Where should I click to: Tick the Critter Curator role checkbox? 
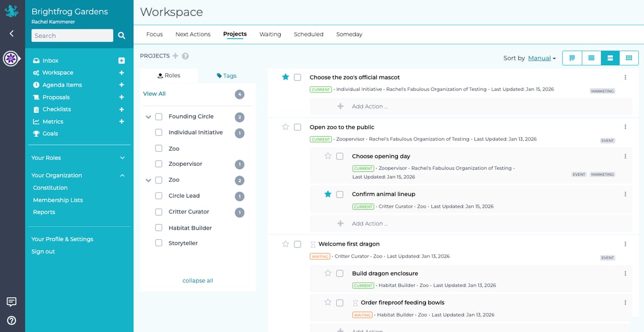(x=159, y=212)
